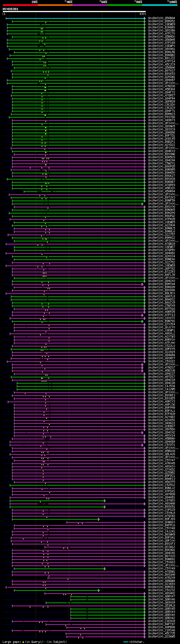
Task: Select UniRef100_Q56BA6 label
Action: [161, 68]
